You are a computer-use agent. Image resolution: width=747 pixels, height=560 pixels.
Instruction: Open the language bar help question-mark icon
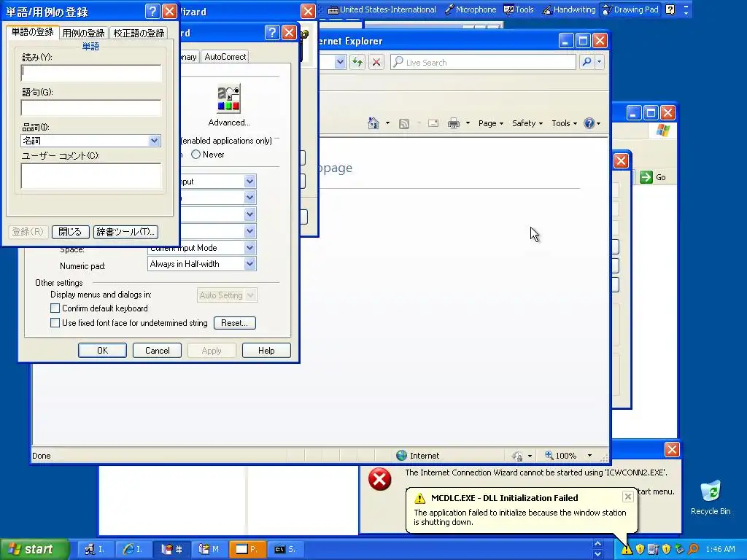click(670, 9)
